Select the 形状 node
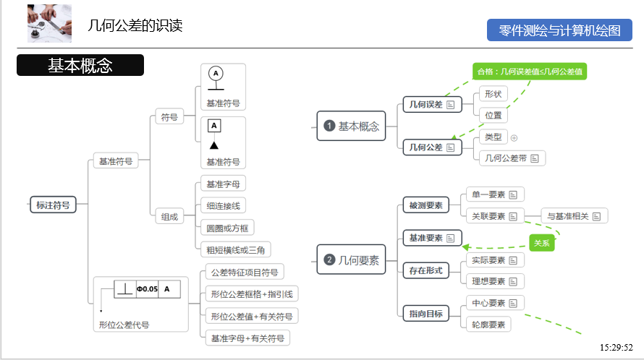Screen dimensions: 644x360 tap(493, 93)
